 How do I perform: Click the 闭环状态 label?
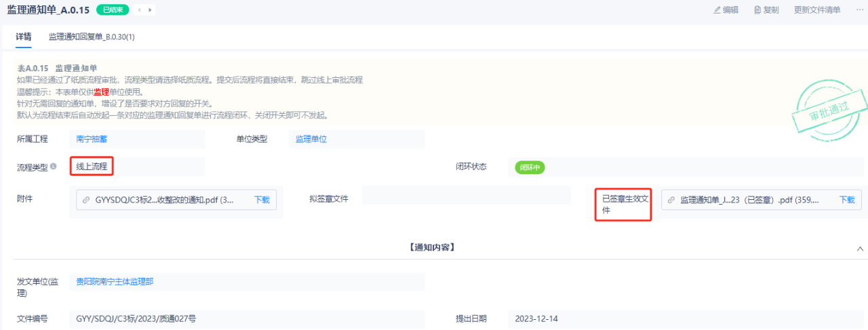pyautogui.click(x=471, y=166)
